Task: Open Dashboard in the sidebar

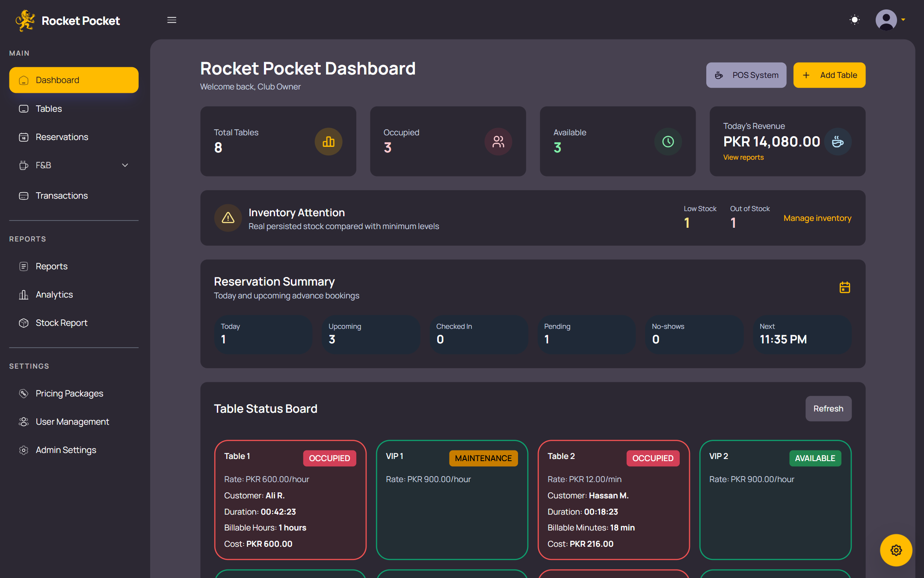Action: click(x=74, y=80)
